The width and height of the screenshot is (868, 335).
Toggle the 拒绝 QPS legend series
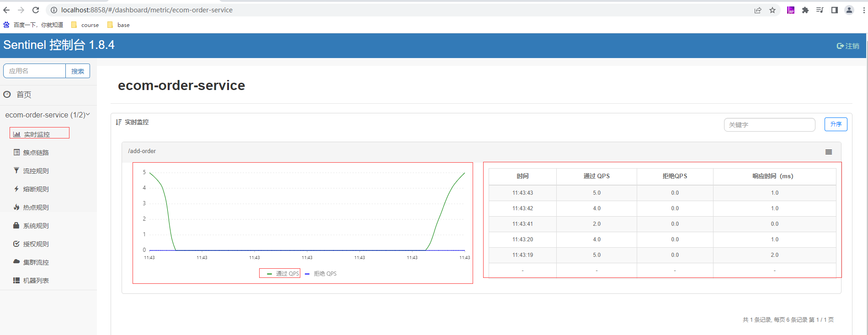click(x=320, y=274)
